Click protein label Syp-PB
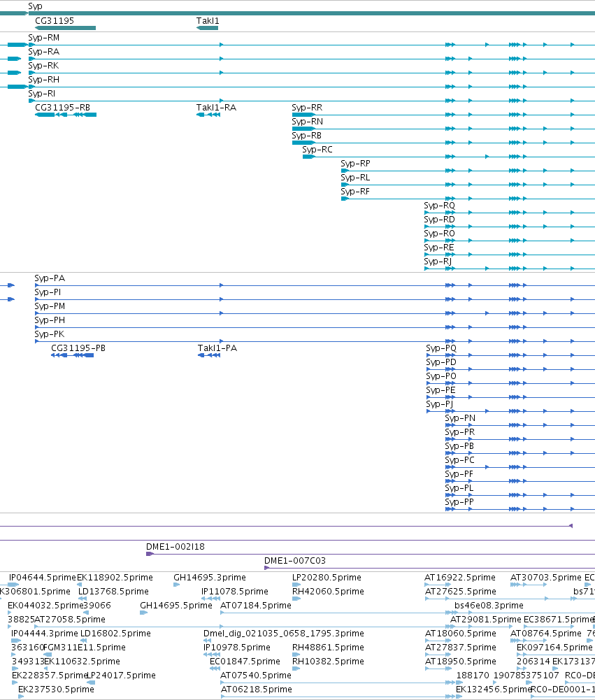The image size is (595, 700). (x=459, y=446)
